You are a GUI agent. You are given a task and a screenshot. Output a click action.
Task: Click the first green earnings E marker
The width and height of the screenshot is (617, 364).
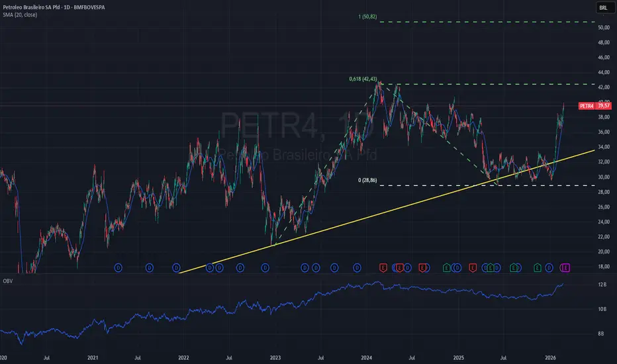[446, 268]
